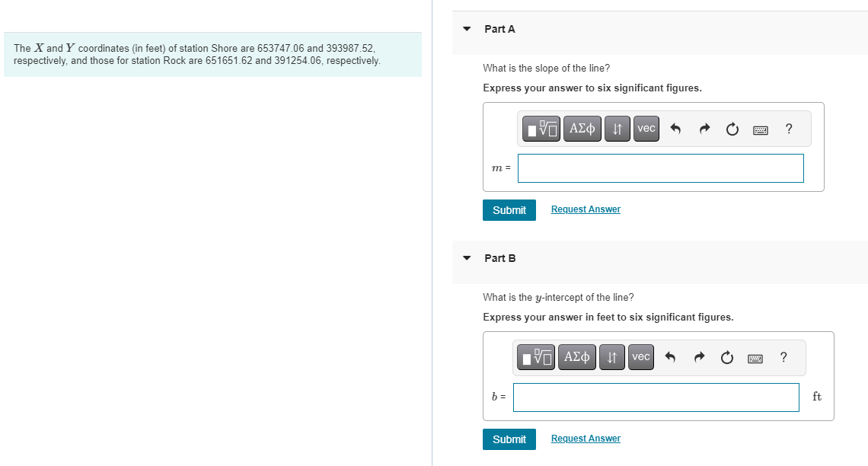Open the math templates palette in Part A
The image size is (868, 466).
tap(541, 129)
